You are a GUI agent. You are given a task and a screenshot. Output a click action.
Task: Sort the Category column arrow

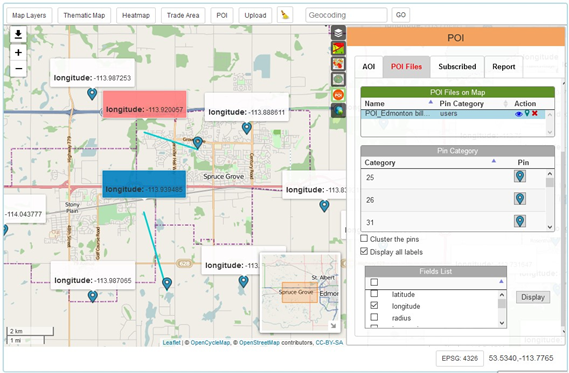point(494,161)
